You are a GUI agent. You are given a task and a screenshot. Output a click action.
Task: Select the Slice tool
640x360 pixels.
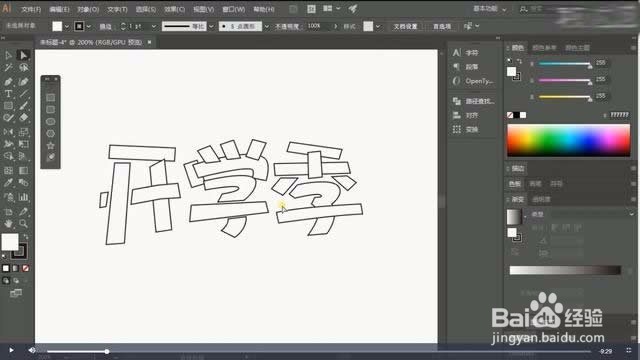coord(24,211)
